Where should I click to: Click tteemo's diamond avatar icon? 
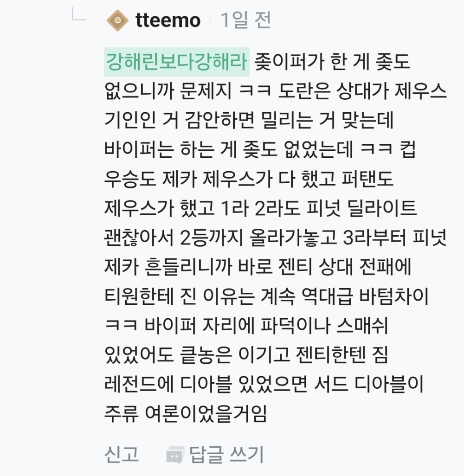pyautogui.click(x=118, y=20)
